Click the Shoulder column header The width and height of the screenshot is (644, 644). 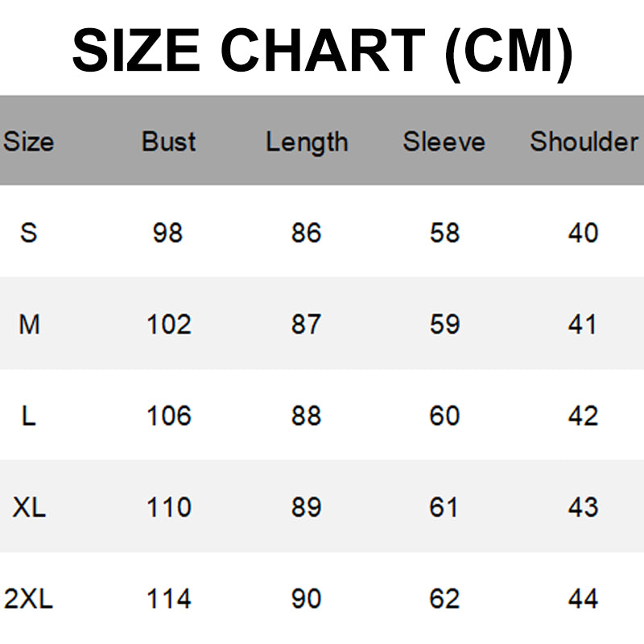(584, 142)
